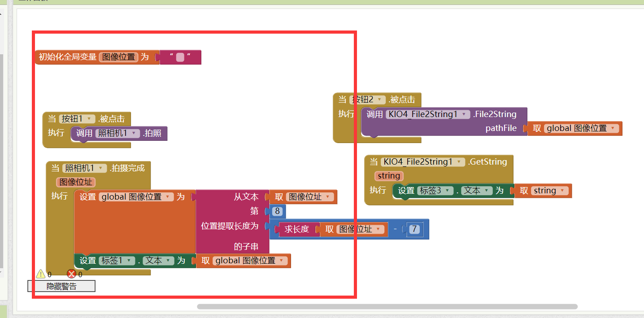Click the number 8 field
Screen dimensions: 644x318
pyautogui.click(x=277, y=211)
